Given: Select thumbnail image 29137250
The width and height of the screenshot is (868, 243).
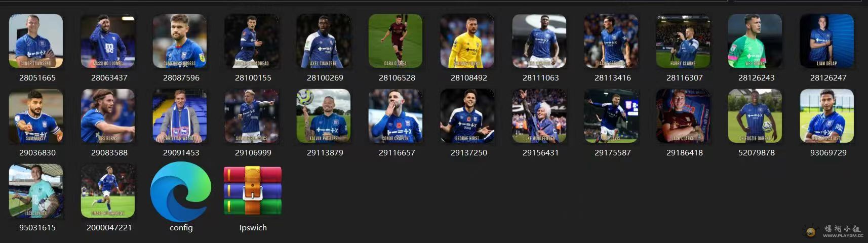Looking at the screenshot, I should [x=467, y=116].
